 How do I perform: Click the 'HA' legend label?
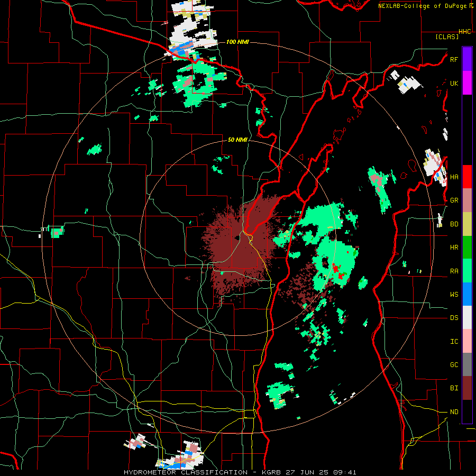pos(454,177)
